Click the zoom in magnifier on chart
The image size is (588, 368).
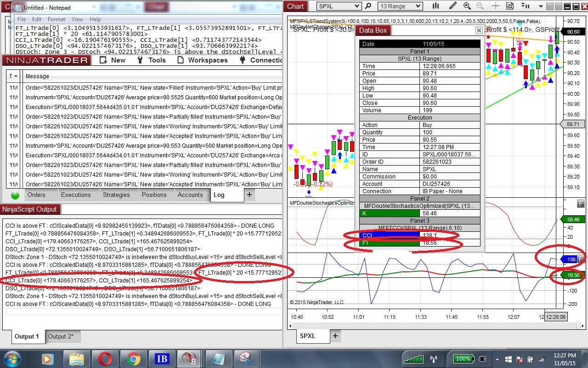(467, 6)
